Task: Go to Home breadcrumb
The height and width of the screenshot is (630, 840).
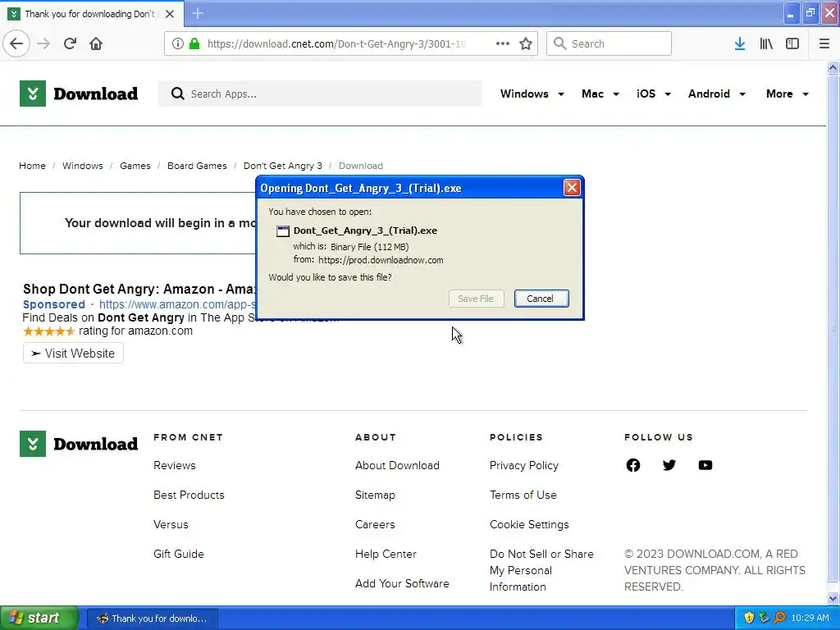Action: pyautogui.click(x=32, y=166)
